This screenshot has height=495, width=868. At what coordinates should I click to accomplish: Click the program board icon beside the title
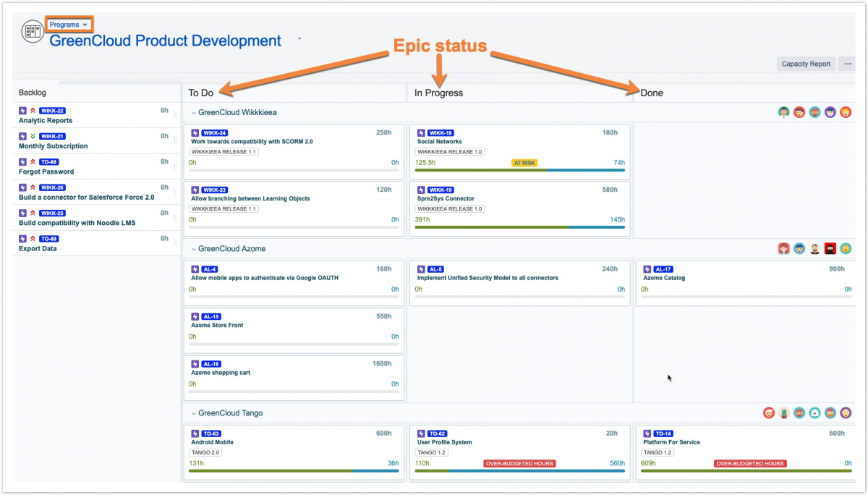[33, 32]
